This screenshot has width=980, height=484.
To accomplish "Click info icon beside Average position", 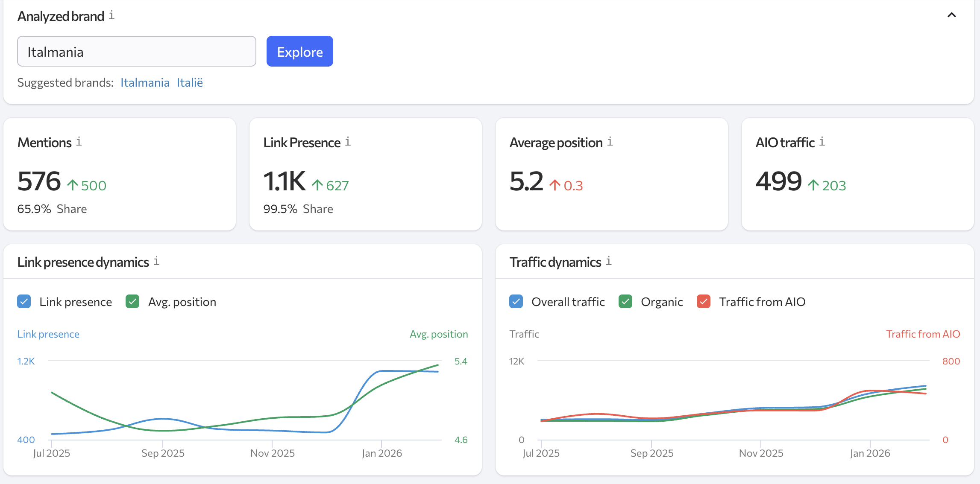I will tap(610, 142).
